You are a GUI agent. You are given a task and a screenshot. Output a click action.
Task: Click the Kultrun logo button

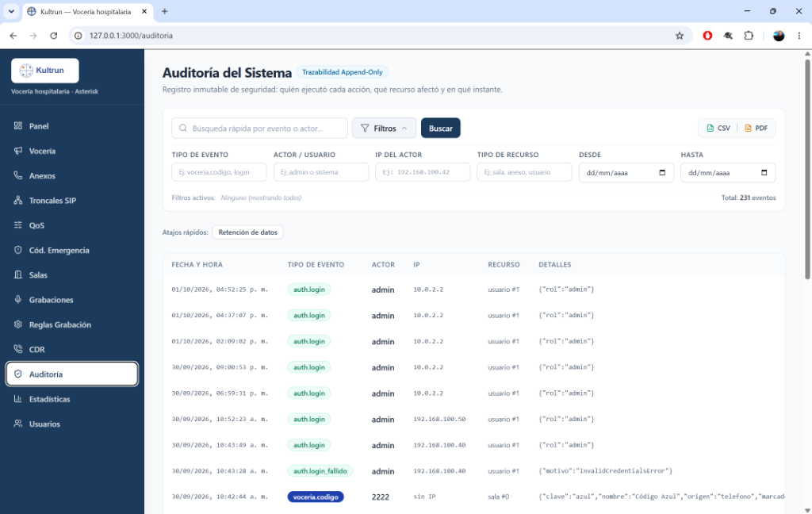[45, 71]
